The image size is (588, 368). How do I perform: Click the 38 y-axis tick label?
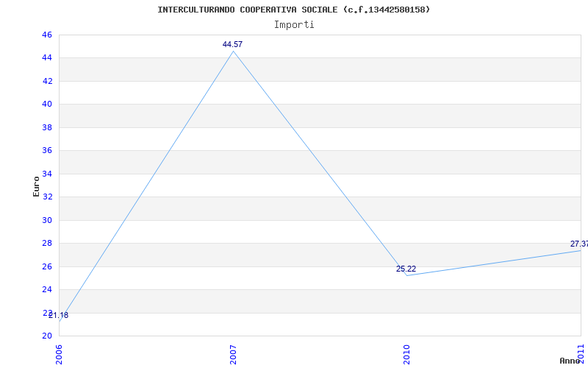click(47, 127)
